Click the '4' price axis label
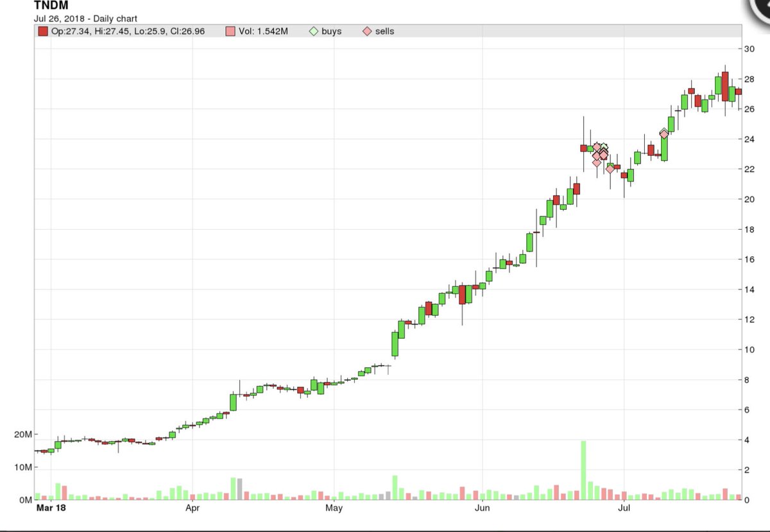Image resolution: width=770 pixels, height=532 pixels. tap(747, 440)
